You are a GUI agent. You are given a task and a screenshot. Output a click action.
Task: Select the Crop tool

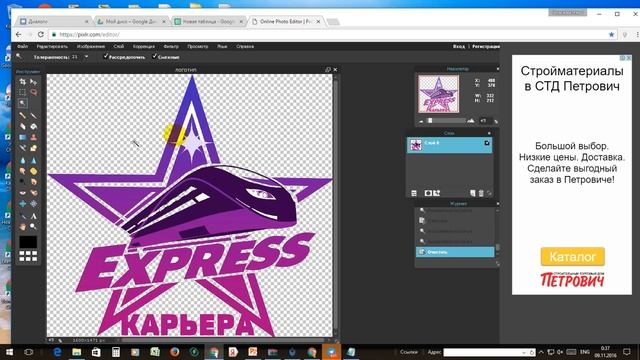click(x=23, y=82)
